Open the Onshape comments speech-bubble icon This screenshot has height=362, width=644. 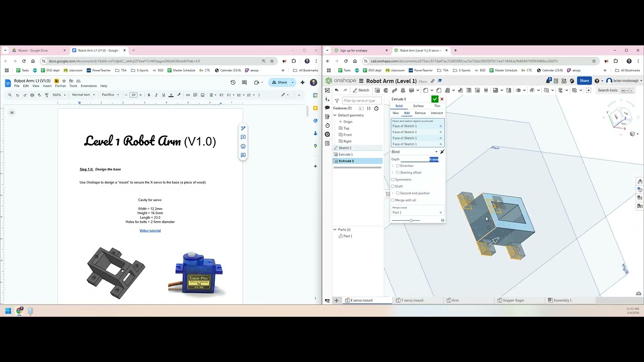point(327,108)
